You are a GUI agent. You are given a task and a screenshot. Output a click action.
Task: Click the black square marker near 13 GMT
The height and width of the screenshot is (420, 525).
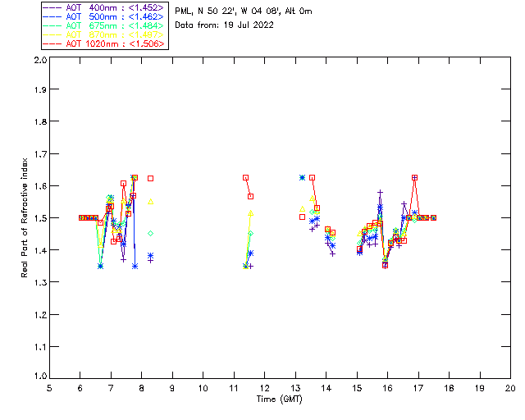pos(302,217)
